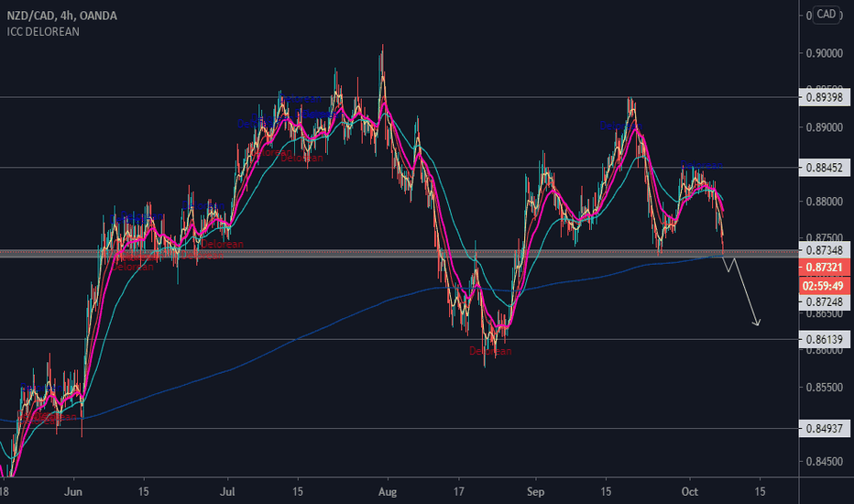The width and height of the screenshot is (854, 504).
Task: Click the 0.85500 price axis value
Action: coord(824,388)
